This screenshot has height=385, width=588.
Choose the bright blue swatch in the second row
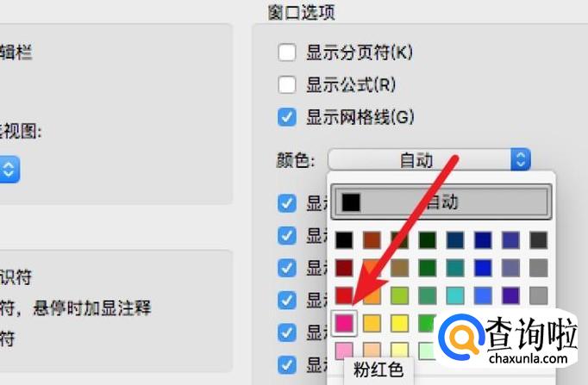pyautogui.click(x=483, y=268)
